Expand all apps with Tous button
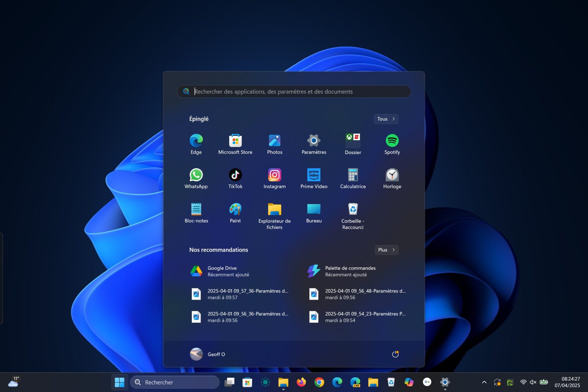This screenshot has width=588, height=392. click(x=386, y=119)
